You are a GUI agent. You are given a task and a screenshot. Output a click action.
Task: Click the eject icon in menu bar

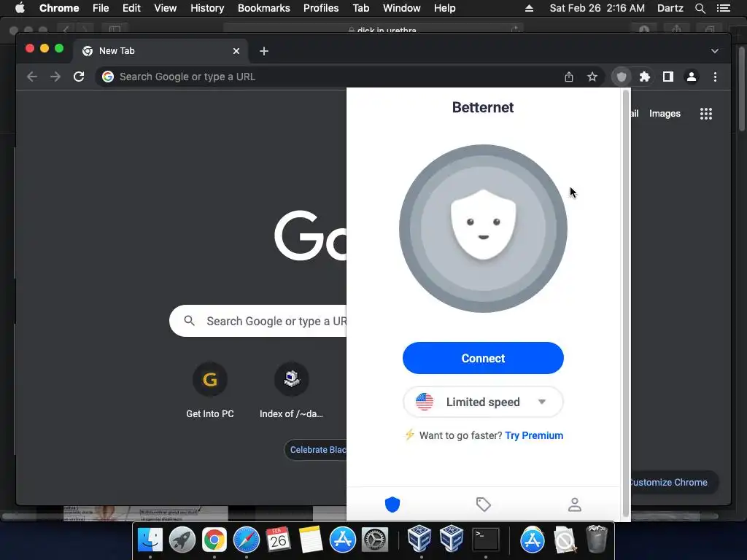tap(529, 8)
